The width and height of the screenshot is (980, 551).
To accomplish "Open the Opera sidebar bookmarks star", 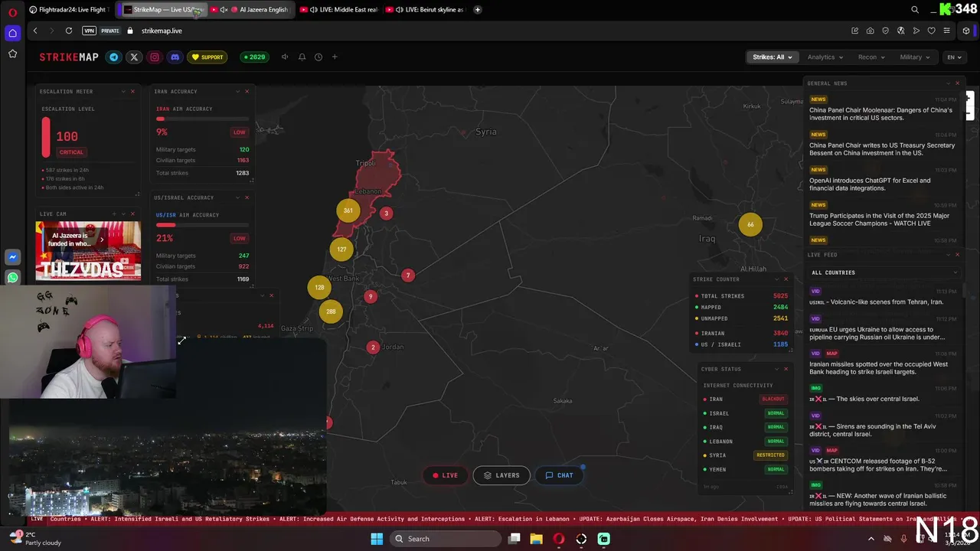I will [x=12, y=54].
